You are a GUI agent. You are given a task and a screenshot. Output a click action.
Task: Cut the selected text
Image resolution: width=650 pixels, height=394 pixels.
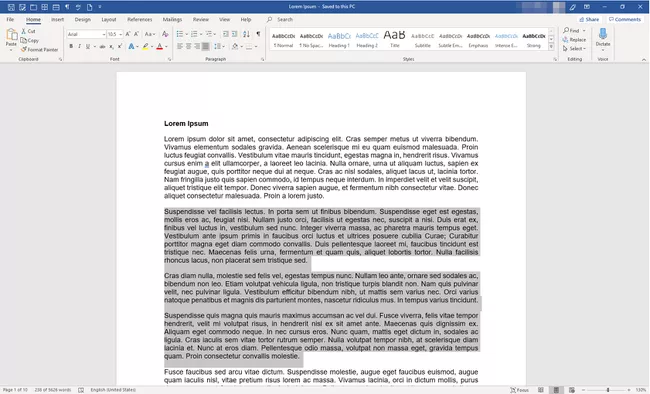click(28, 31)
